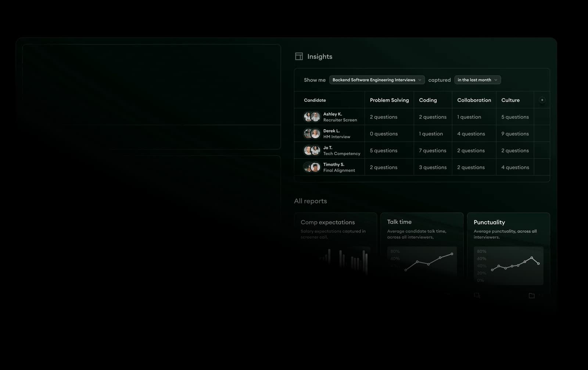Click the Insights panel icon

(x=299, y=56)
